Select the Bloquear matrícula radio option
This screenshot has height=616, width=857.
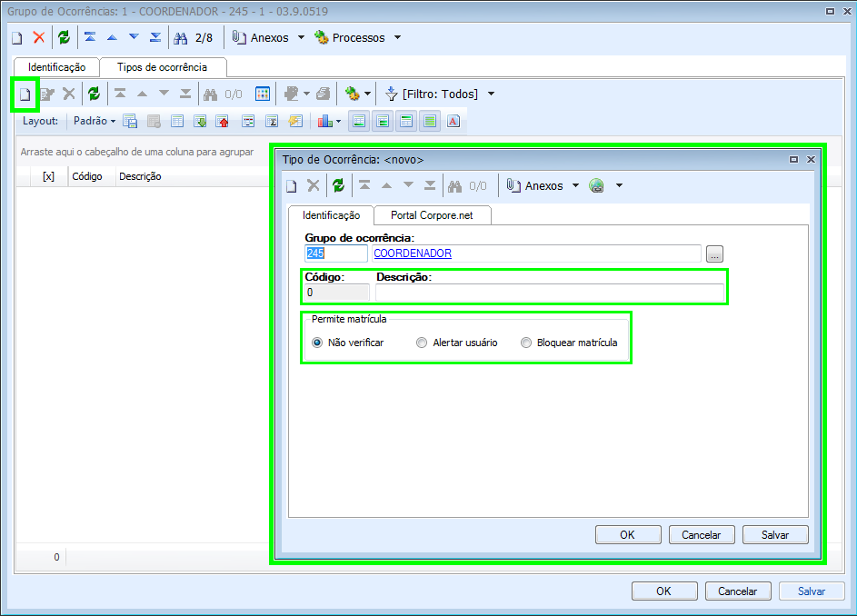coord(526,343)
